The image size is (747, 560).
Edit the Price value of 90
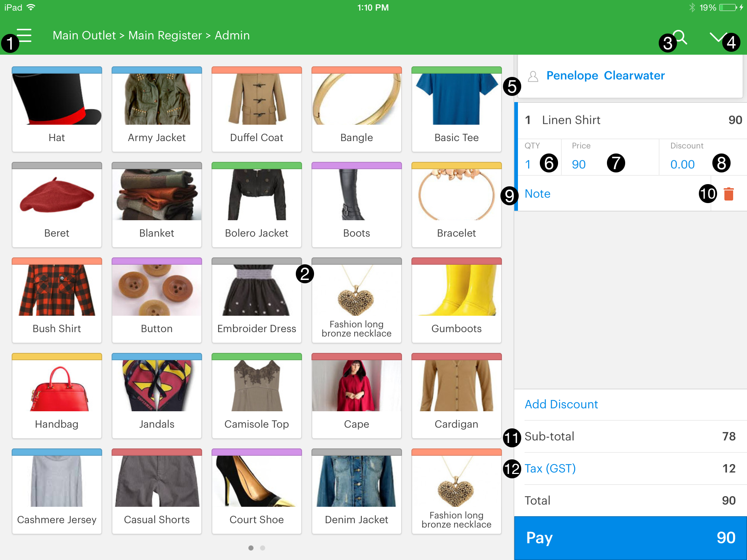pyautogui.click(x=579, y=164)
